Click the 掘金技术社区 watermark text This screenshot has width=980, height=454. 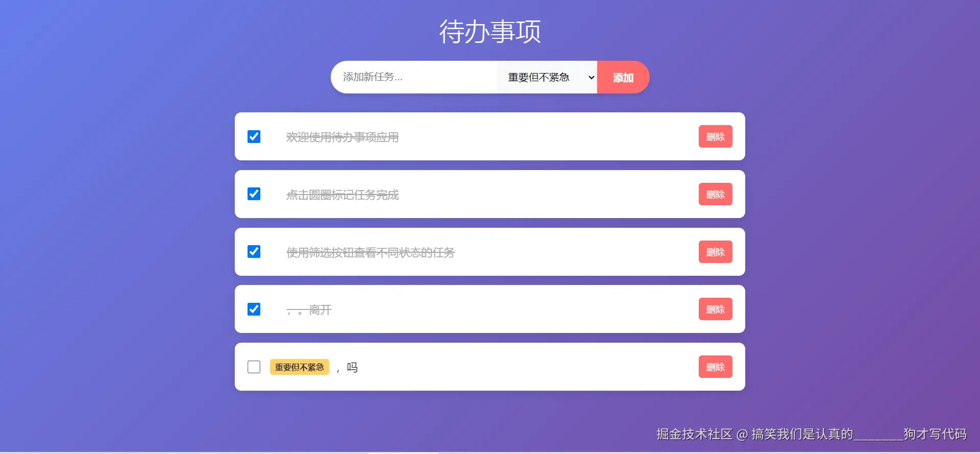click(x=694, y=434)
